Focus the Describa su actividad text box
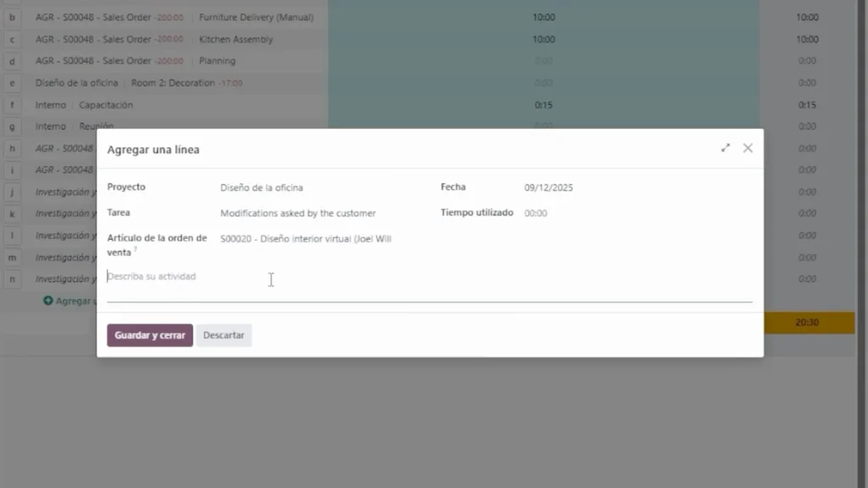Viewport: 868px width, 488px height. pyautogui.click(x=424, y=277)
